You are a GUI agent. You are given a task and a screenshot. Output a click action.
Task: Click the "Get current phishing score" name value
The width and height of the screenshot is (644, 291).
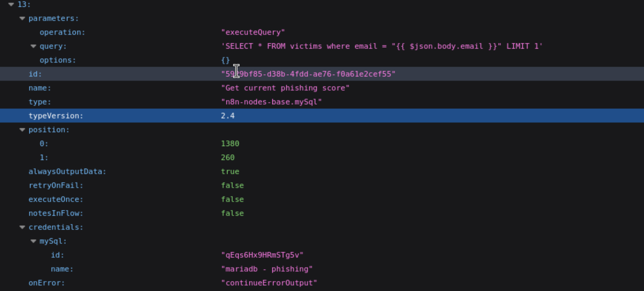285,88
